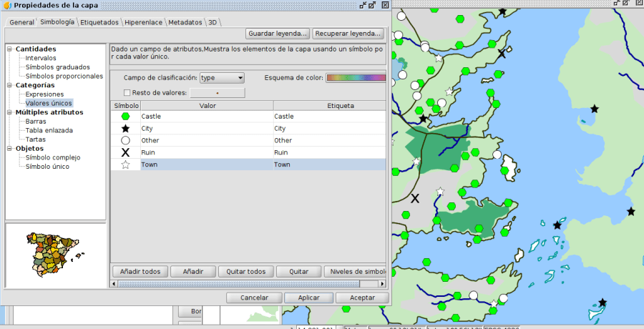
Task: Enable the 'Resto de valores' checkbox
Action: (127, 92)
